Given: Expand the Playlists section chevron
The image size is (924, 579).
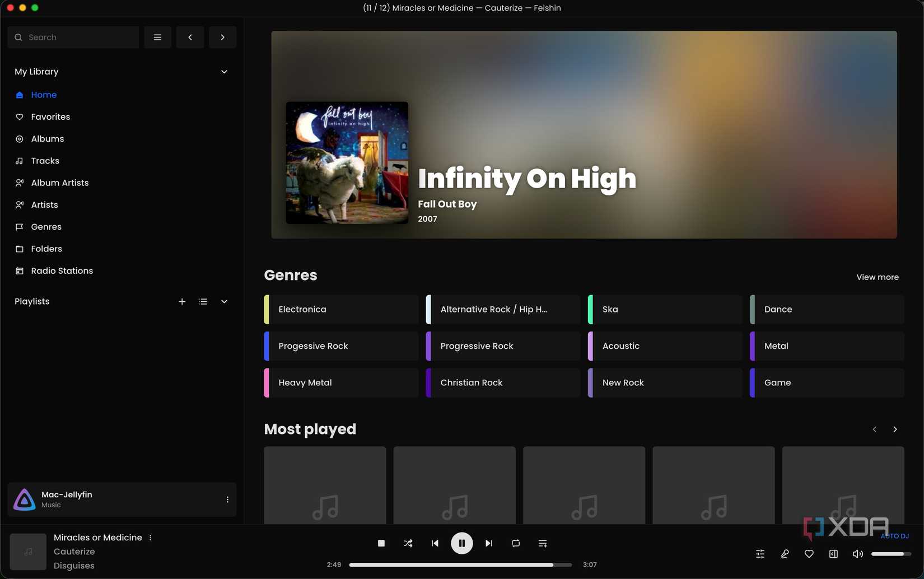Looking at the screenshot, I should coord(224,301).
